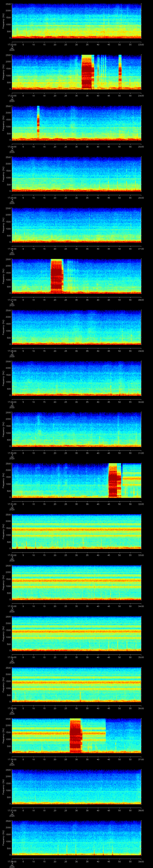Click the 17:30:00 start time label
153x868 pixels.
pyautogui.click(x=12, y=453)
